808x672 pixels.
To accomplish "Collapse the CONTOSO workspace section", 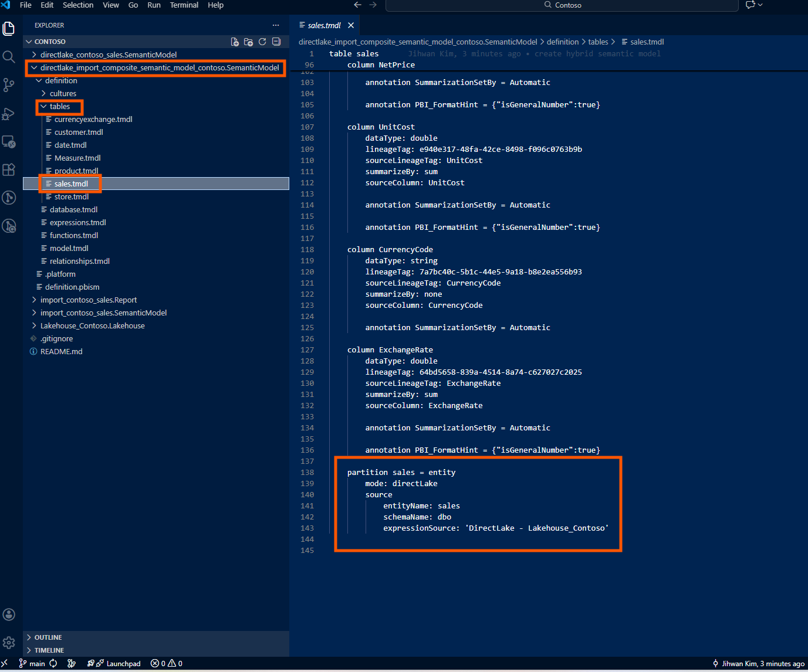I will point(156,42).
